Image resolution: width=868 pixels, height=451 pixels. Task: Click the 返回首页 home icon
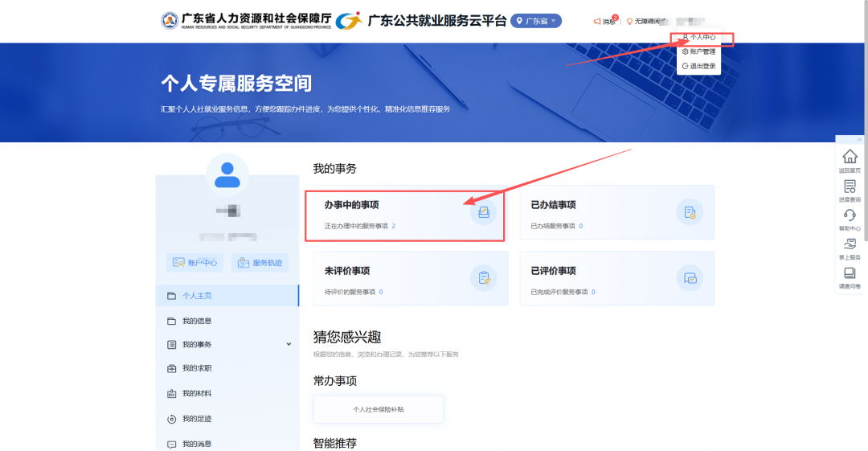pos(850,156)
